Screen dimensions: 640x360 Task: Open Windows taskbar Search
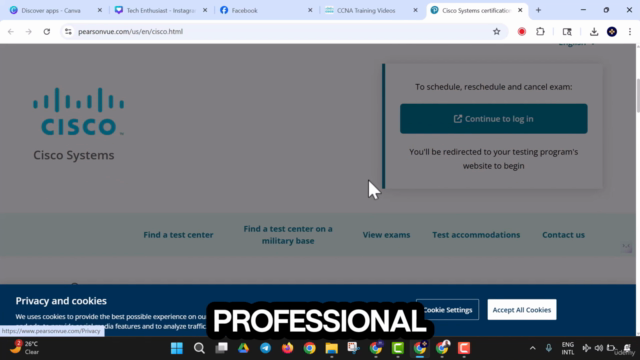coord(199,348)
